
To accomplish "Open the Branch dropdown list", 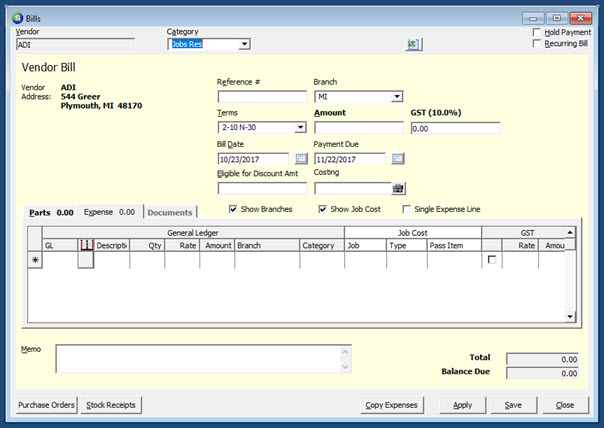I will pos(397,97).
